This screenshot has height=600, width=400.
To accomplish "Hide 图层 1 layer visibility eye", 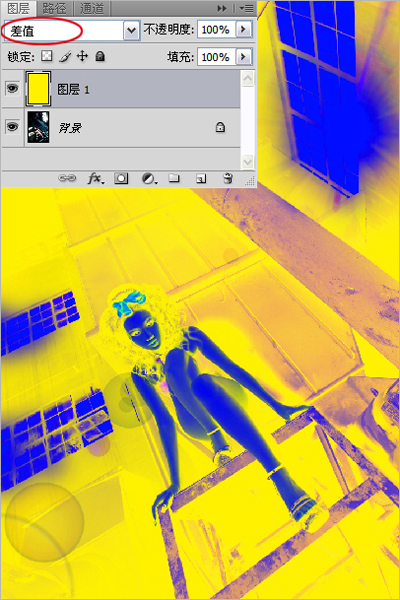I will pyautogui.click(x=12, y=89).
